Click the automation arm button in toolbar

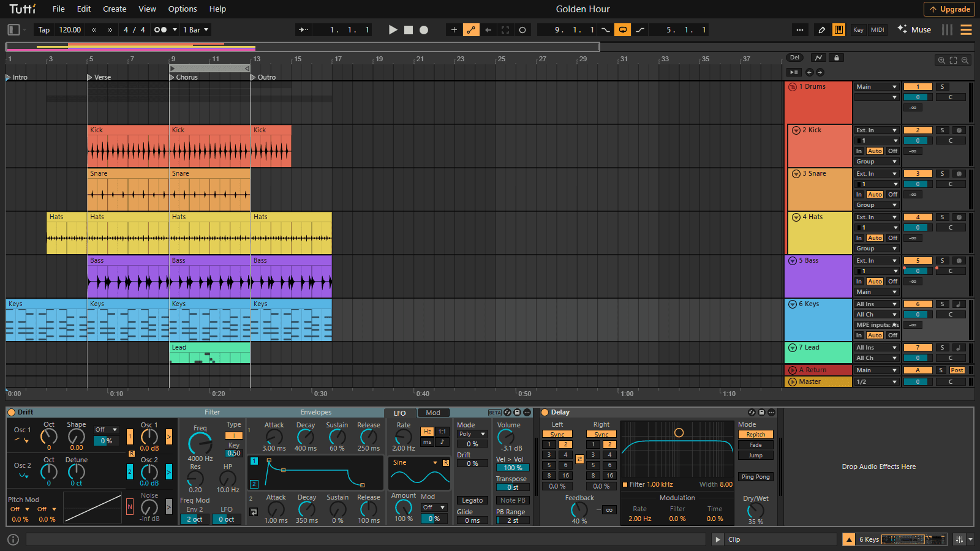(x=471, y=29)
